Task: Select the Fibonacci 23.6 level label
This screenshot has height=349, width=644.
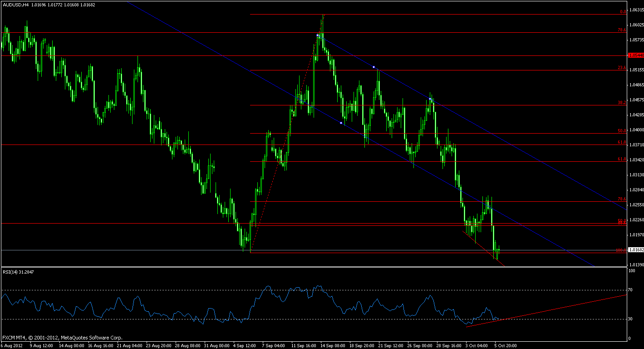Action: [622, 68]
